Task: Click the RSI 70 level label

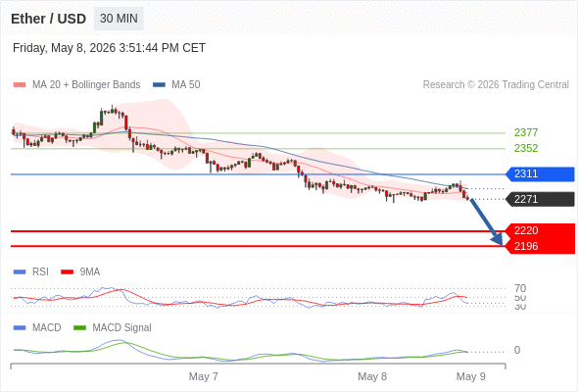Action: point(520,288)
